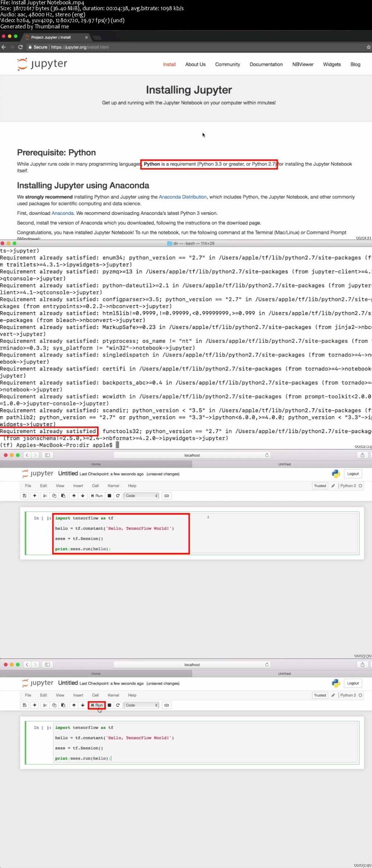Image resolution: width=372 pixels, height=868 pixels.
Task: Move cell up arrow in 00:03:40 notebook frame
Action: click(74, 705)
